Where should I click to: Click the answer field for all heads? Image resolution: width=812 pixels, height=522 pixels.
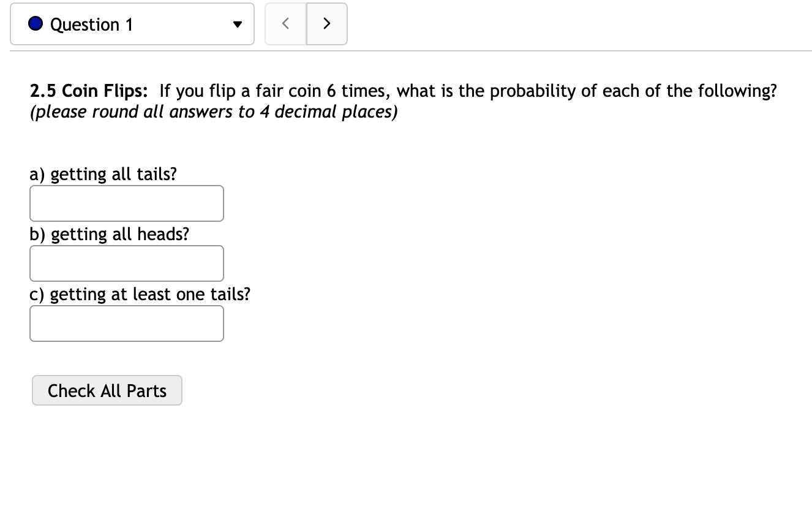pos(126,263)
